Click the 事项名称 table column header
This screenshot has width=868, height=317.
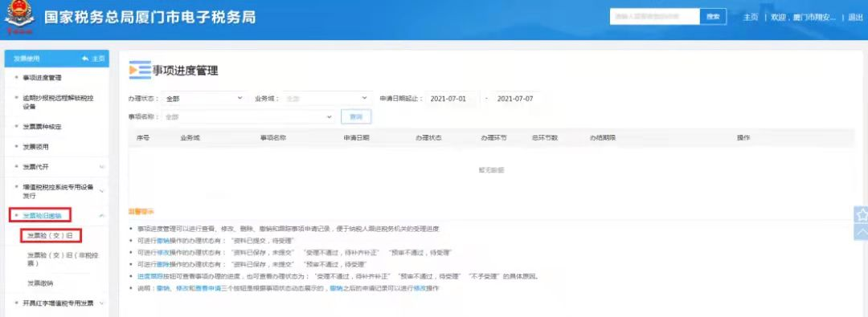(273, 137)
